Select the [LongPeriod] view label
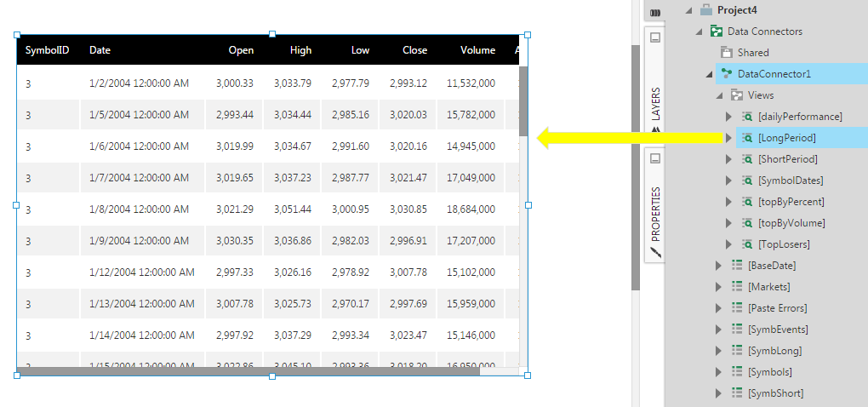Image resolution: width=868 pixels, height=407 pixels. click(x=786, y=138)
